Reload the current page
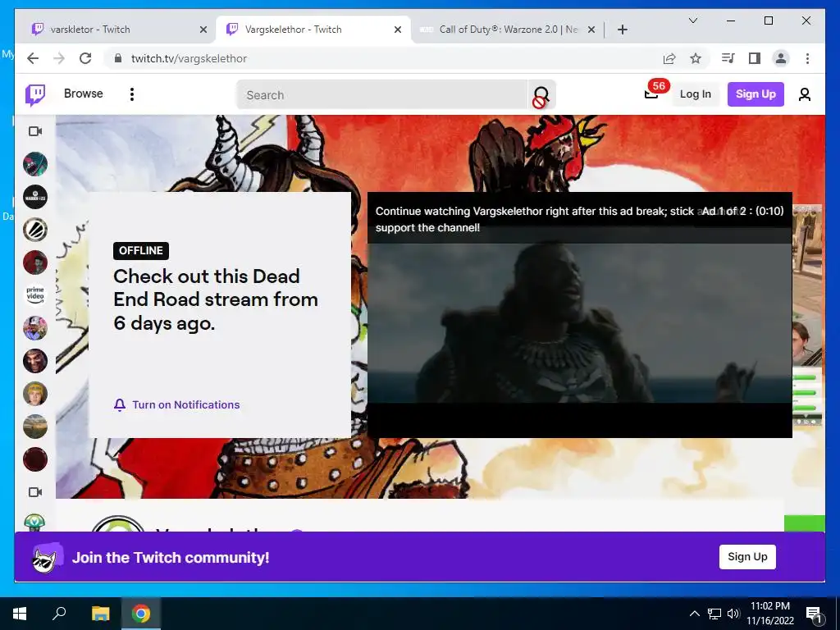 coord(85,58)
